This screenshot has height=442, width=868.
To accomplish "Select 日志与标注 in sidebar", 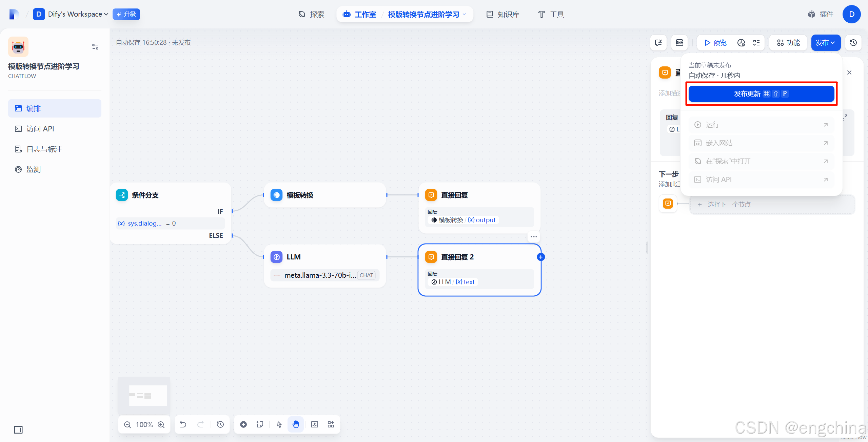I will (44, 149).
